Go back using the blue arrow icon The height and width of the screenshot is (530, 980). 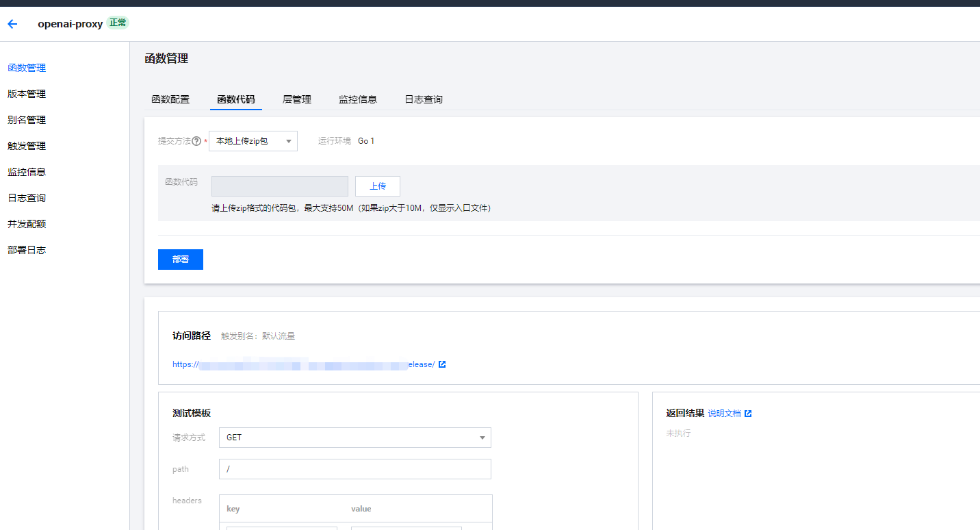(12, 24)
